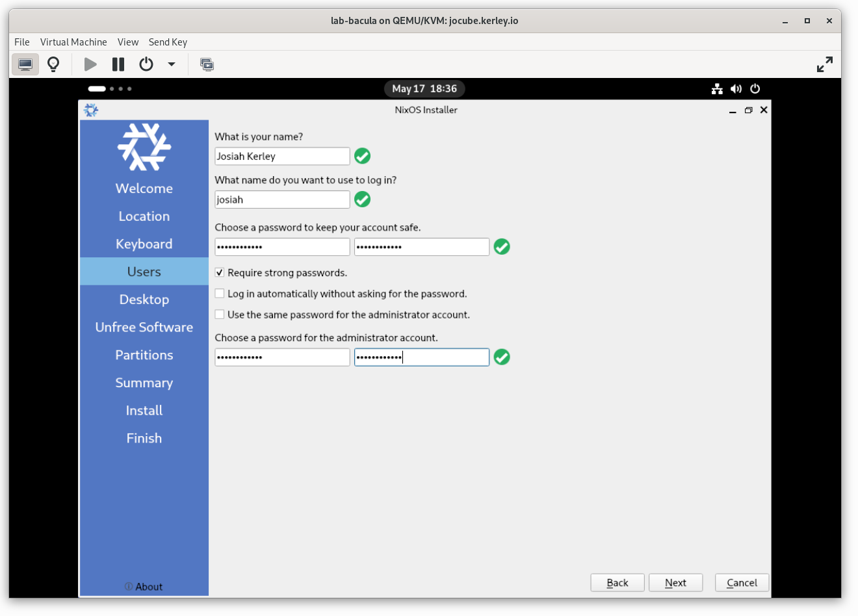Enable same password for administrator account
This screenshot has width=858, height=616.
pos(220,314)
